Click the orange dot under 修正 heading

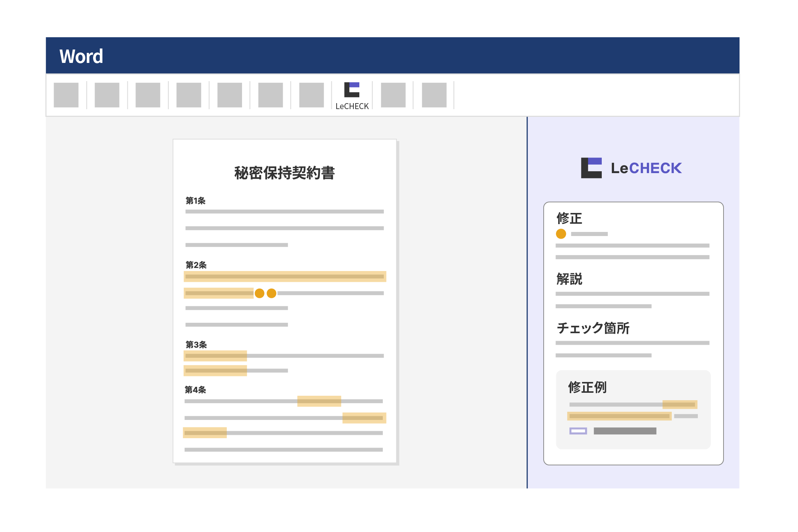pos(561,234)
